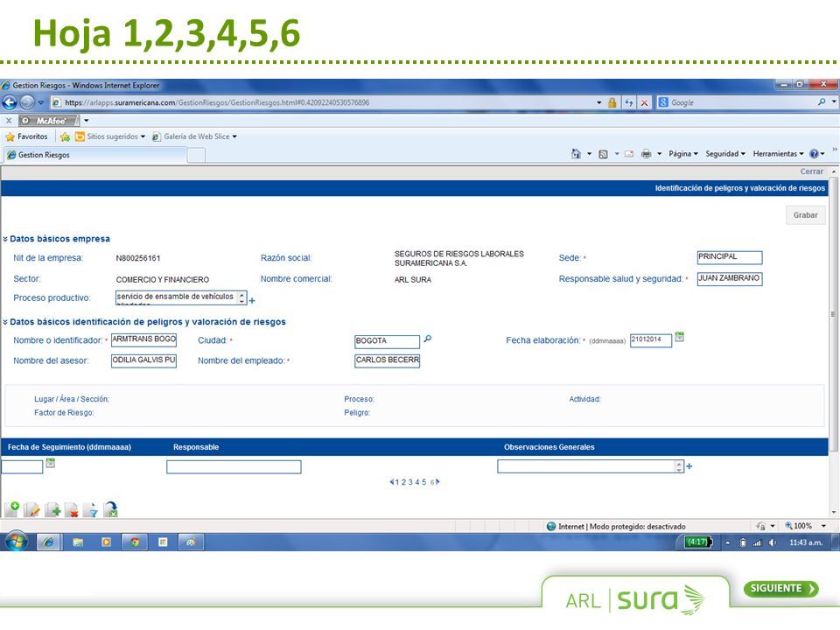Open the Herramientas dropdown menu
This screenshot has width=840, height=630.
pyautogui.click(x=779, y=154)
